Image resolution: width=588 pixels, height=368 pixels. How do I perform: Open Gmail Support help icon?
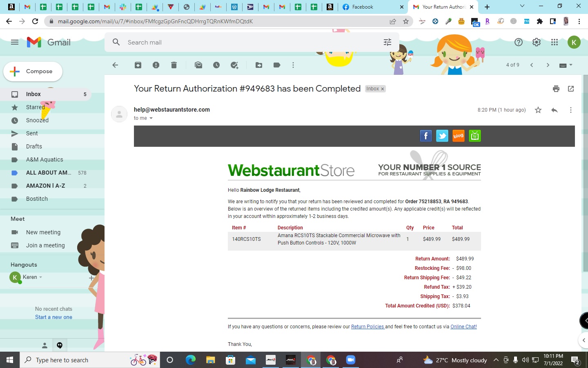pos(519,42)
